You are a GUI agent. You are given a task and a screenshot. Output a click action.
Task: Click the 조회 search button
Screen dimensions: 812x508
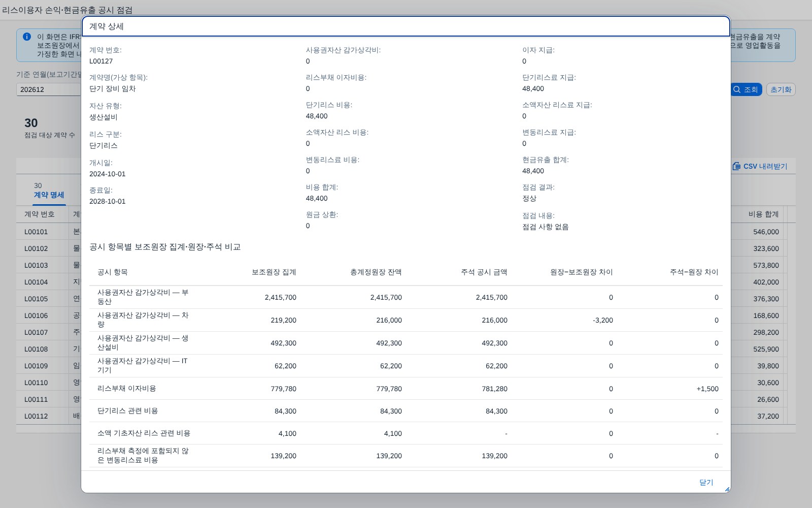click(x=746, y=89)
